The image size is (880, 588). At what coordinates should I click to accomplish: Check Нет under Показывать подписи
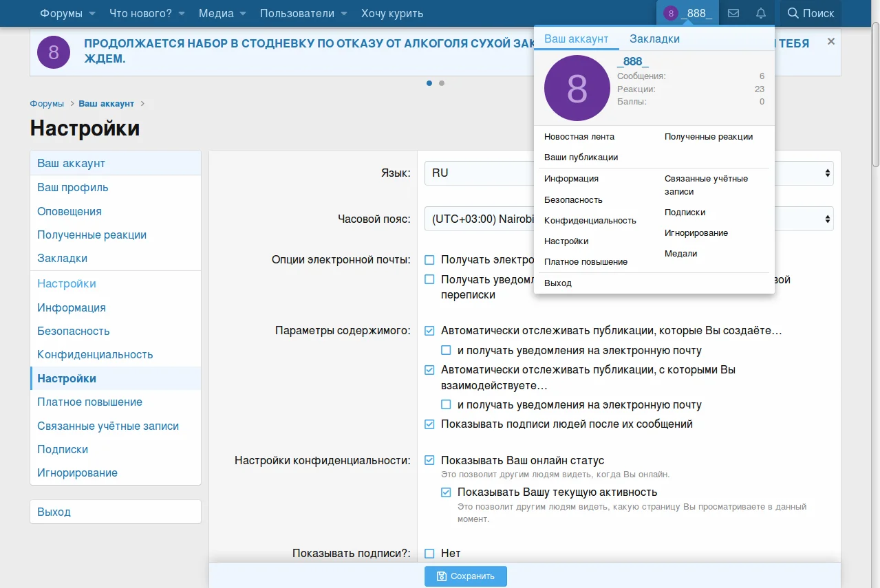coord(429,553)
